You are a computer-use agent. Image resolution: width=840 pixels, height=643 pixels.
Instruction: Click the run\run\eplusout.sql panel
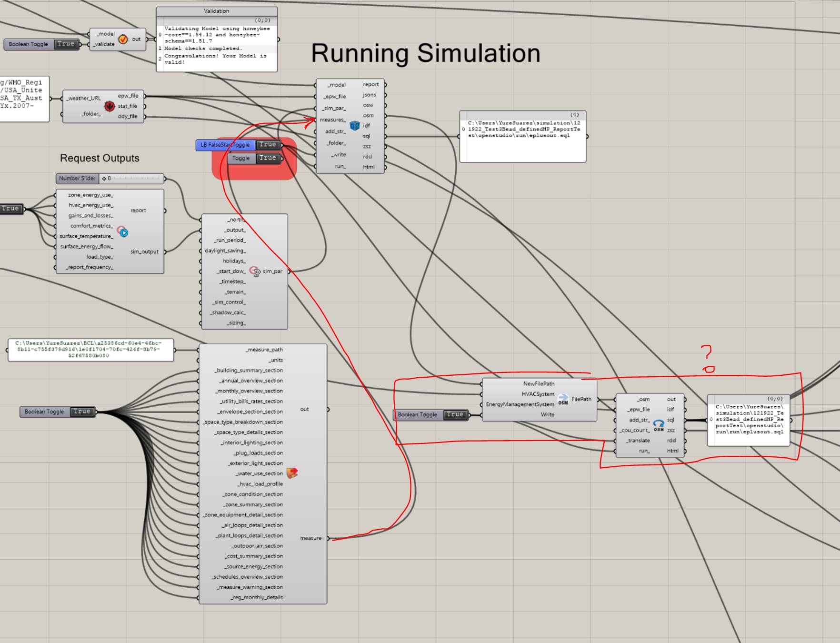(749, 420)
